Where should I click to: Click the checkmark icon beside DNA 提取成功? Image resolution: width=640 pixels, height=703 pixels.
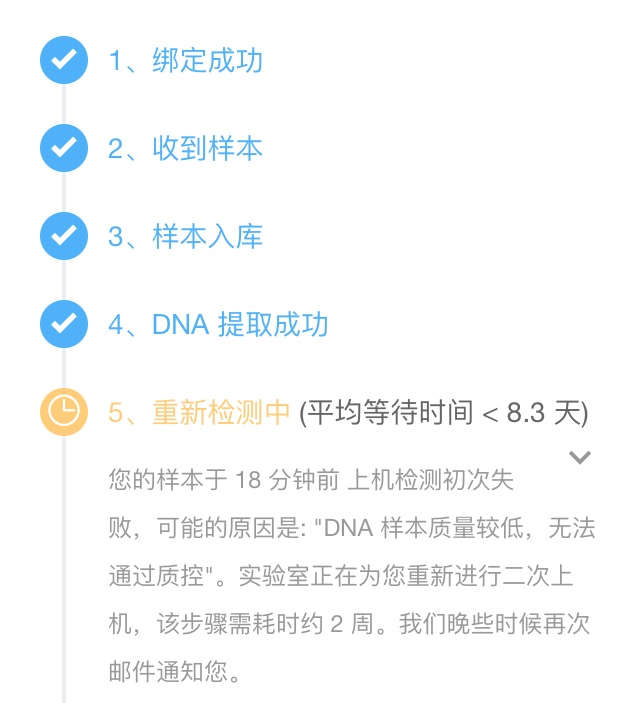64,324
